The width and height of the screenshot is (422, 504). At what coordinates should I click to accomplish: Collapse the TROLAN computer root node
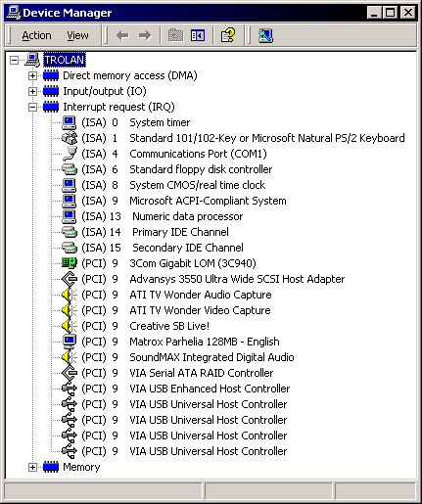coord(14,60)
